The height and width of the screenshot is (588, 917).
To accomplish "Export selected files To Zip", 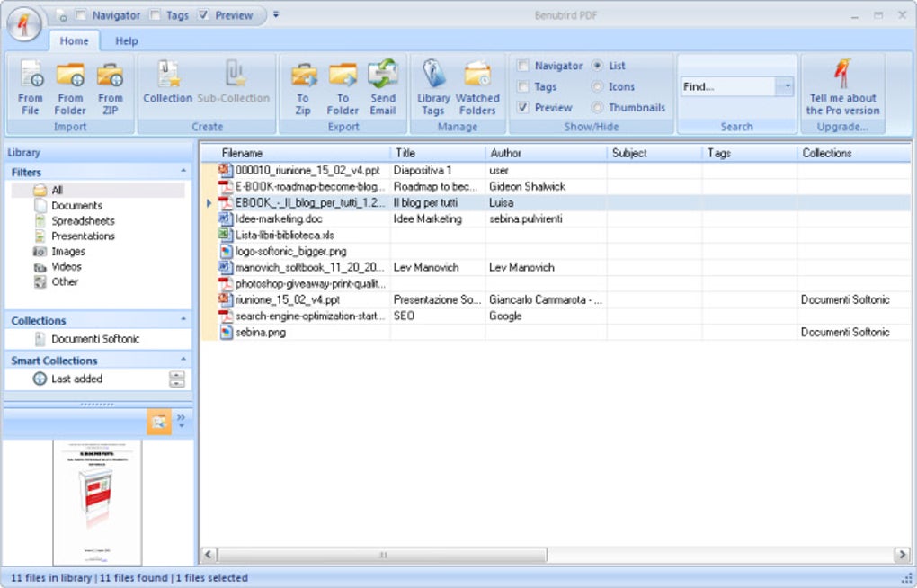I will (303, 87).
